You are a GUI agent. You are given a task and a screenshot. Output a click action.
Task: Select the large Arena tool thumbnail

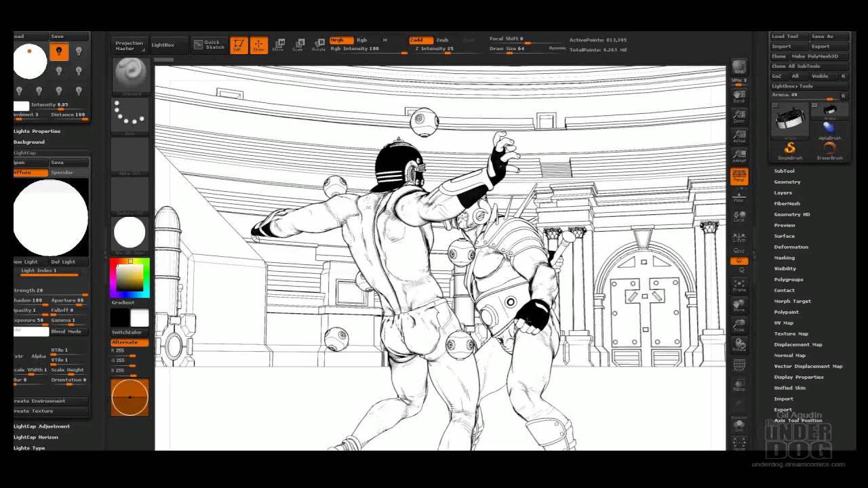790,120
